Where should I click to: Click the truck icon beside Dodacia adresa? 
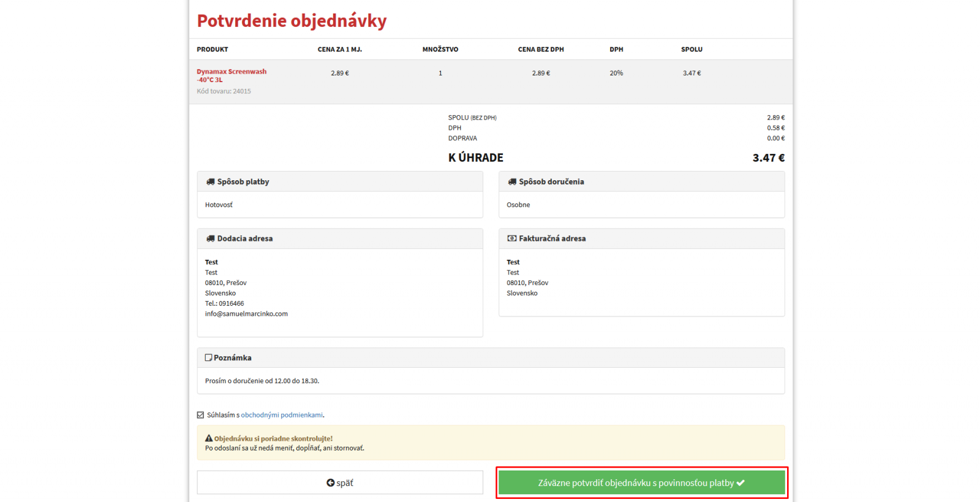point(210,239)
